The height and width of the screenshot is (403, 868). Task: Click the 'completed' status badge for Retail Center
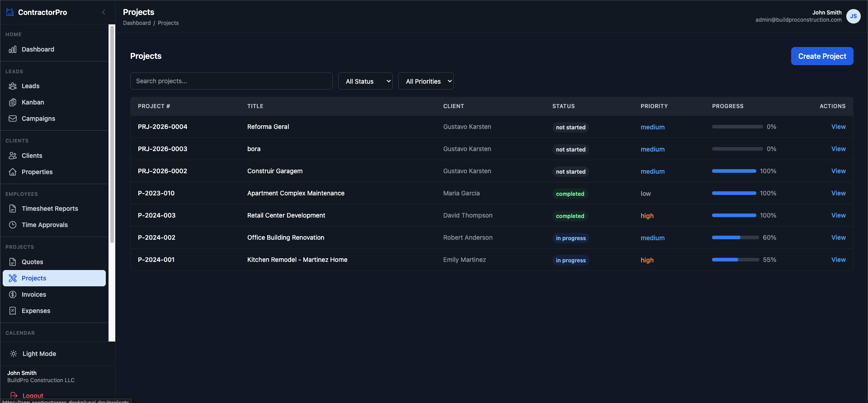coord(570,216)
